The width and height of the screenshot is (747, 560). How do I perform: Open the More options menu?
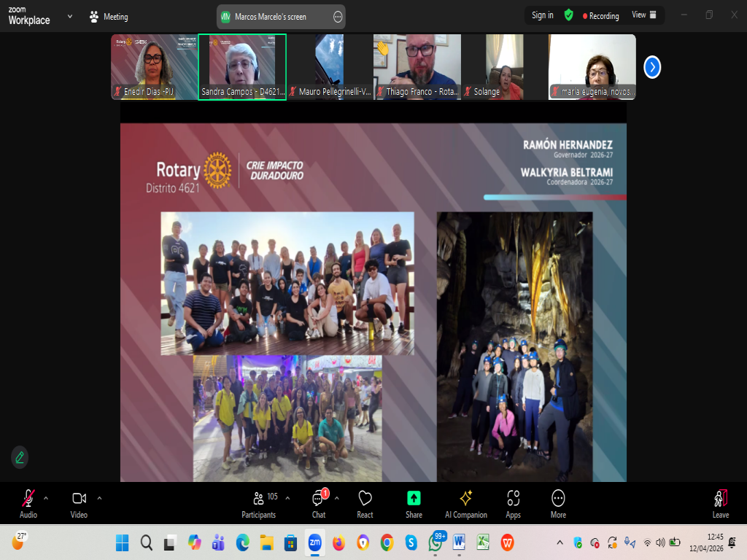(558, 503)
